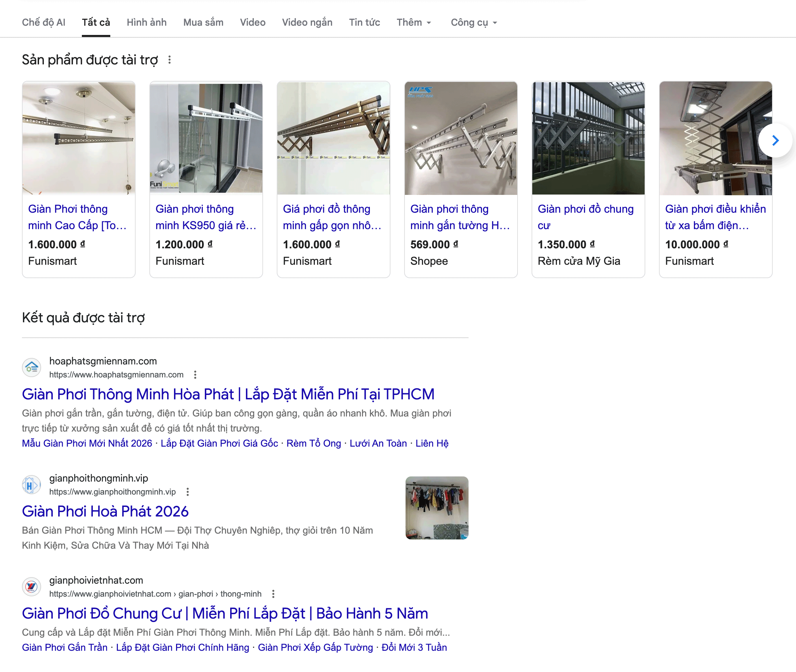This screenshot has width=796, height=672.
Task: Open options menu beside gianphoithongminh.vip URL
Action: (x=187, y=492)
